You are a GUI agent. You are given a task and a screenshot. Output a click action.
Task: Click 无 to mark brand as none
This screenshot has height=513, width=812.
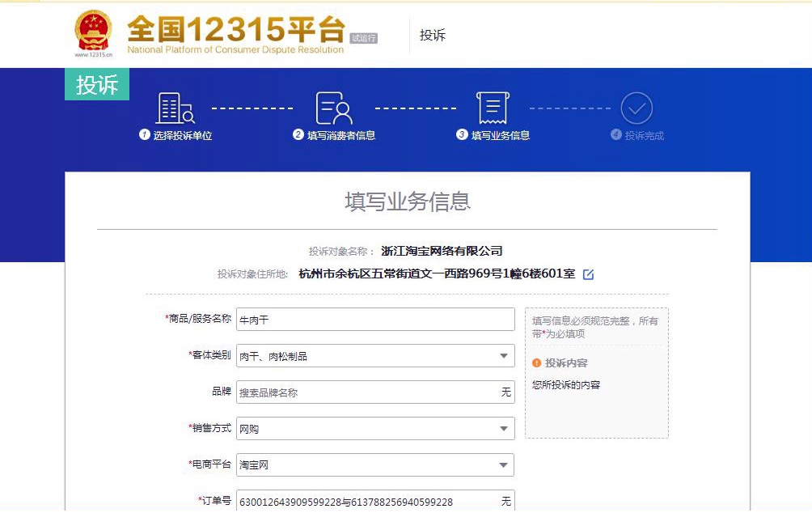click(x=507, y=392)
